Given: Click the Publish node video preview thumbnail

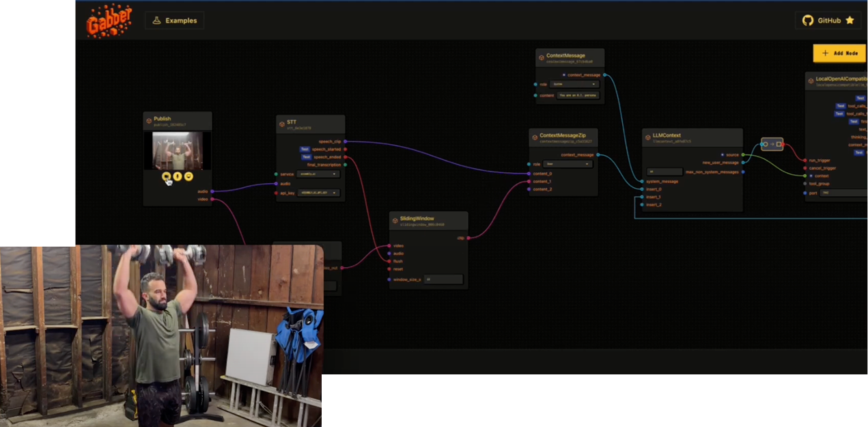Looking at the screenshot, I should tap(178, 150).
